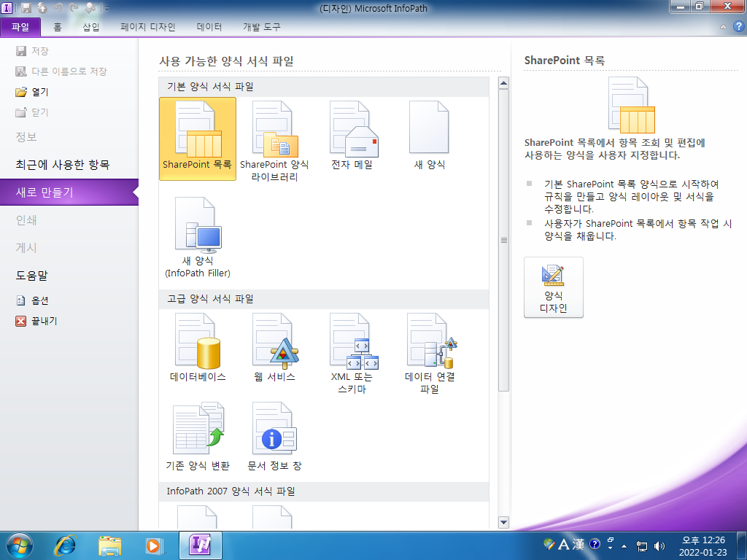Viewport: 747px width, 560px height.
Task: Open the Windows Start menu
Action: pyautogui.click(x=20, y=545)
